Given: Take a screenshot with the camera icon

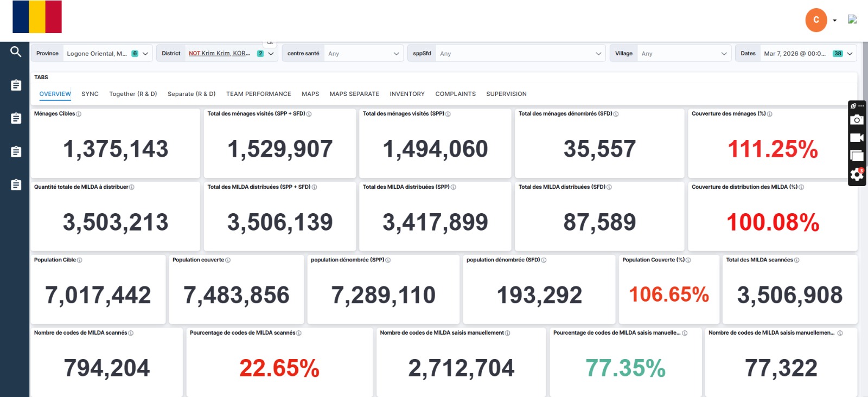Looking at the screenshot, I should point(857,120).
